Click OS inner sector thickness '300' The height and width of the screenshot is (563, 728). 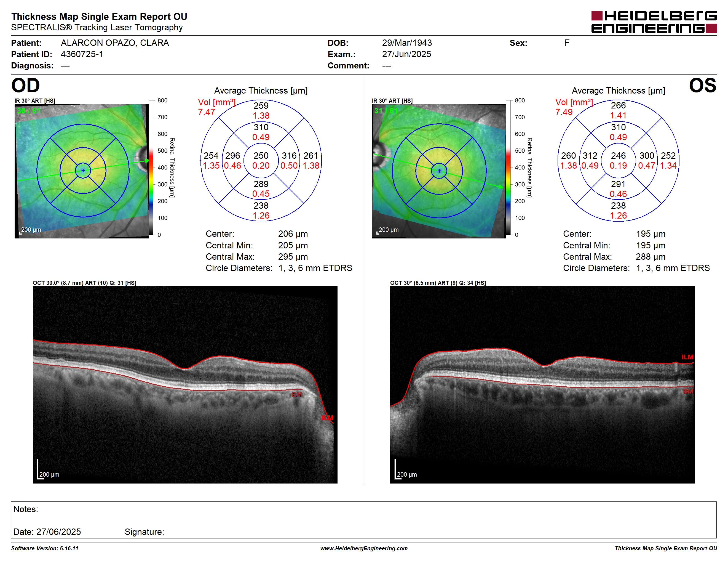tap(647, 156)
